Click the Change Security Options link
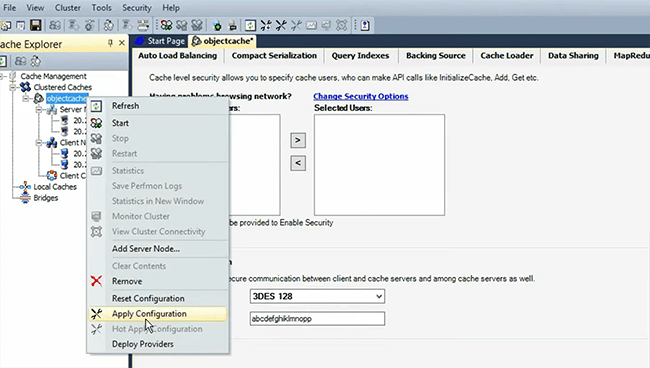650x368 pixels. [x=361, y=96]
